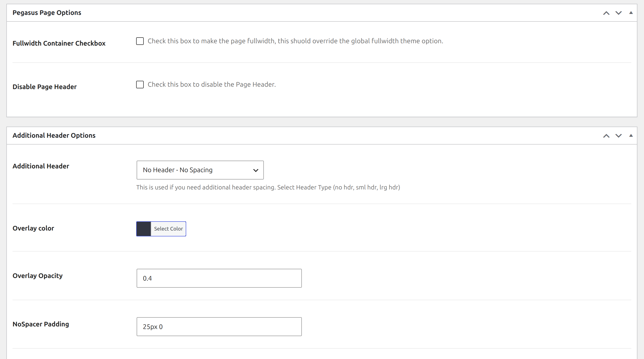Enable the Fullwidth Container checkbox
The image size is (644, 359).
140,41
